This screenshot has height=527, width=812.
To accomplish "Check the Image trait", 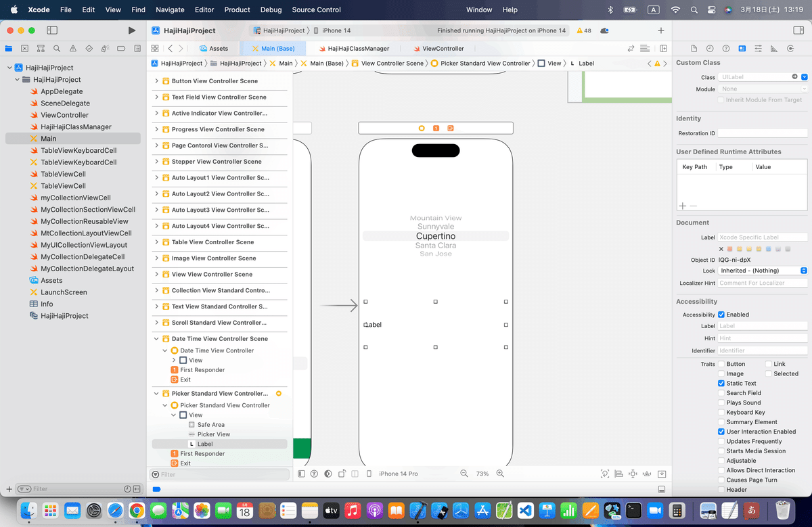I will click(x=721, y=373).
